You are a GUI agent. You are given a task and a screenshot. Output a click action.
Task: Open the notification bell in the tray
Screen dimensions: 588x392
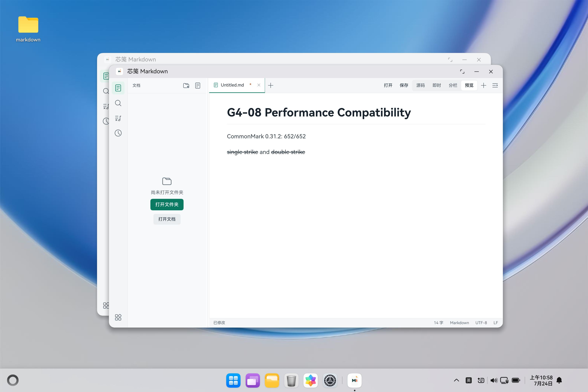click(559, 380)
